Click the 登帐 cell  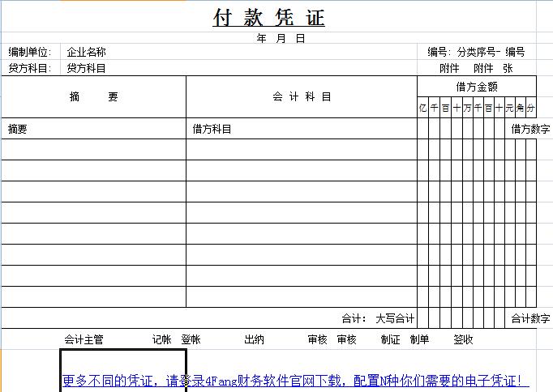[191, 339]
